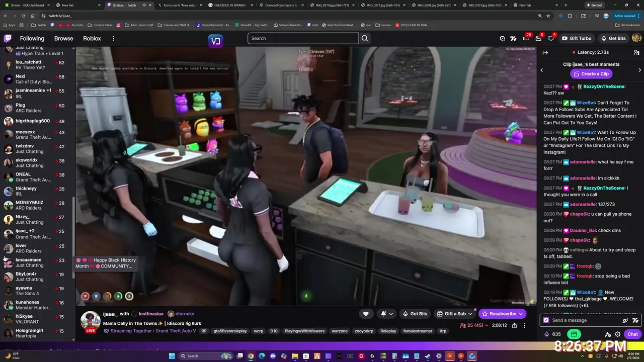Open the whispers icon with 5 badge

click(551, 38)
